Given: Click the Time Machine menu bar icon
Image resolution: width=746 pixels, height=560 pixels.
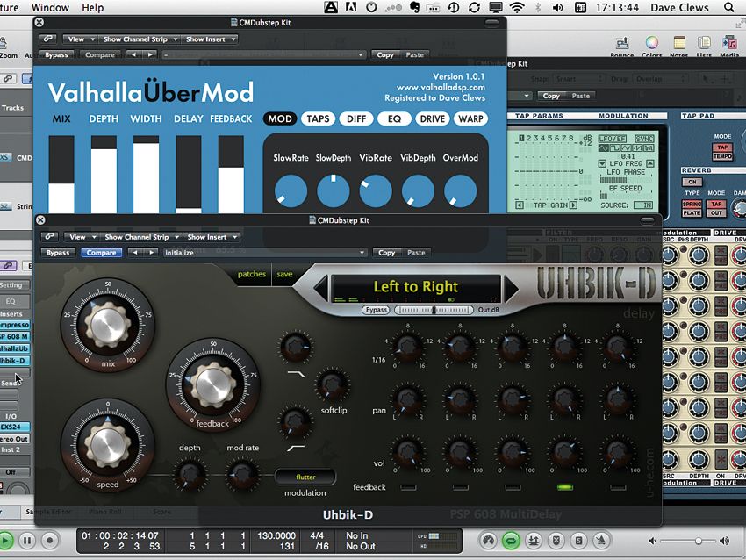Looking at the screenshot, I should pyautogui.click(x=453, y=7).
